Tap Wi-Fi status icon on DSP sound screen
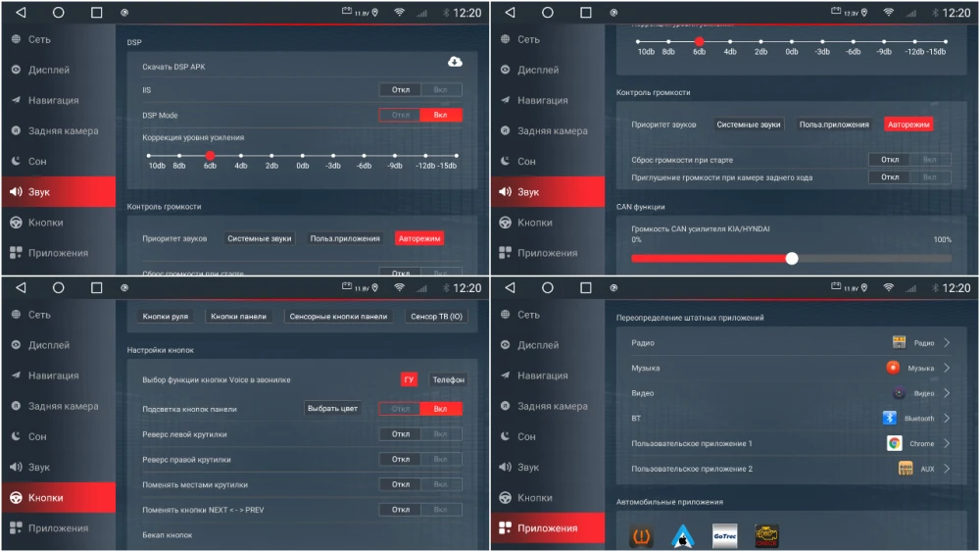 [399, 12]
